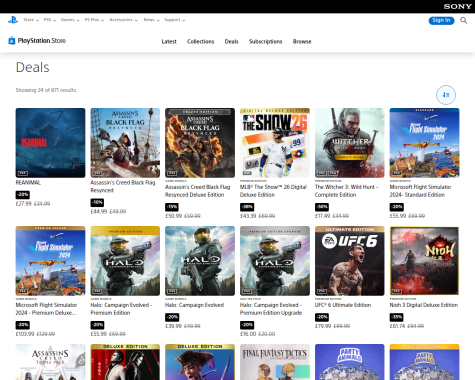
Task: Click 'UFC 6 Ultimate Edition' title
Action: point(343,305)
